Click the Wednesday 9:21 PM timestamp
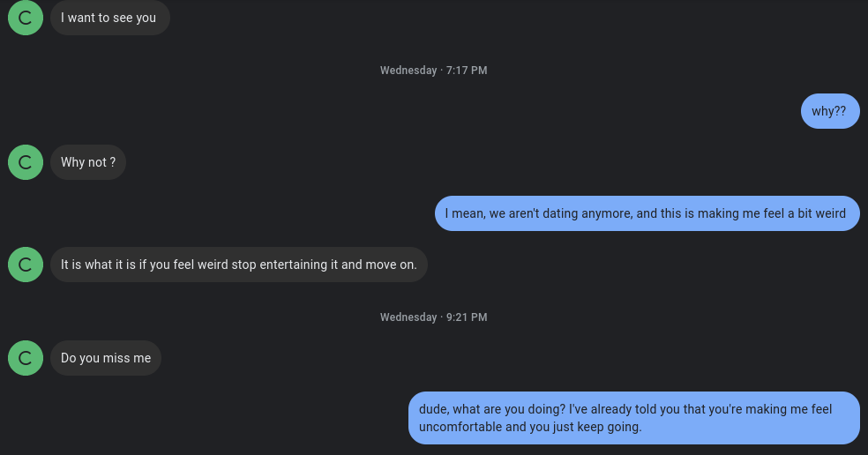This screenshot has height=455, width=868. pyautogui.click(x=433, y=317)
